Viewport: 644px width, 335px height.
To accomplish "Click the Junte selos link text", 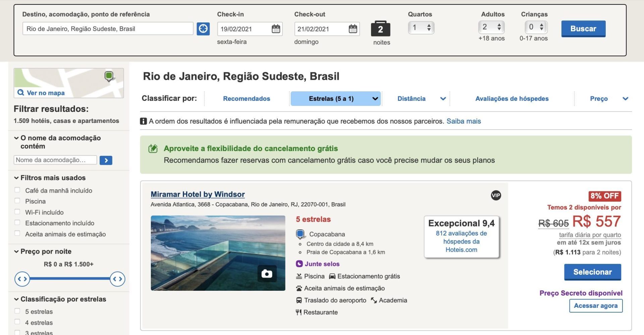I will click(322, 264).
